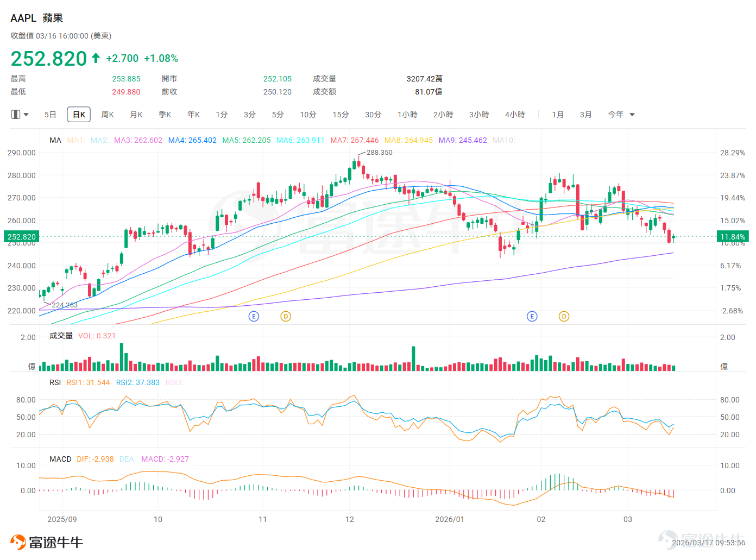The height and width of the screenshot is (560, 756).
Task: Select the 5日 period tab
Action: click(x=50, y=115)
